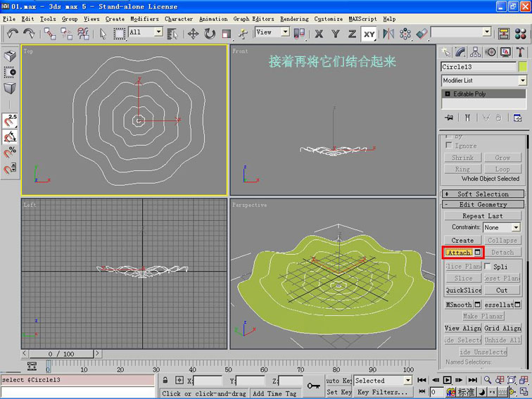532x399 pixels.
Task: Switch to the Utilities hammer panel
Action: (520, 52)
